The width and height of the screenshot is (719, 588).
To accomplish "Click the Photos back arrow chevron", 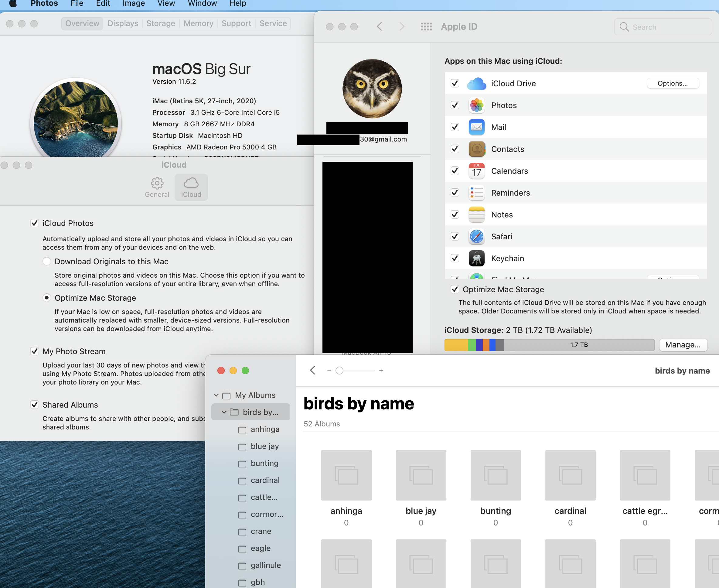I will point(313,370).
